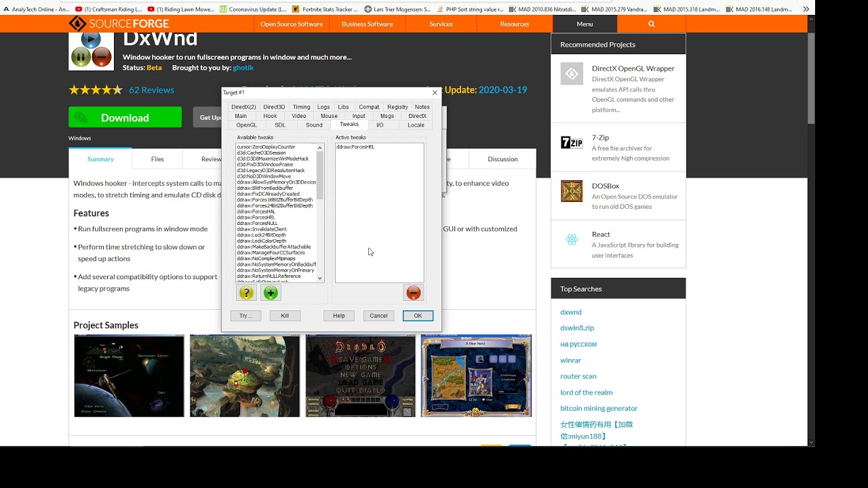The height and width of the screenshot is (488, 868).
Task: Confirm the dialog with OK
Action: 418,316
